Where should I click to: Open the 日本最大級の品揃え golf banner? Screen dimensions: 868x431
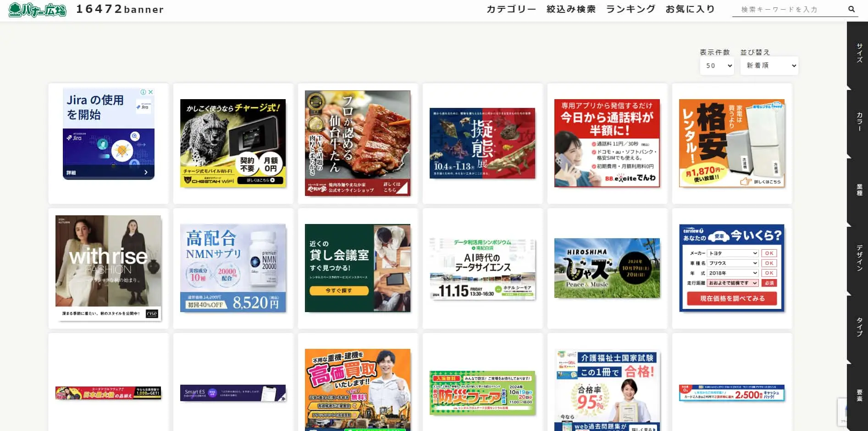[x=108, y=393]
